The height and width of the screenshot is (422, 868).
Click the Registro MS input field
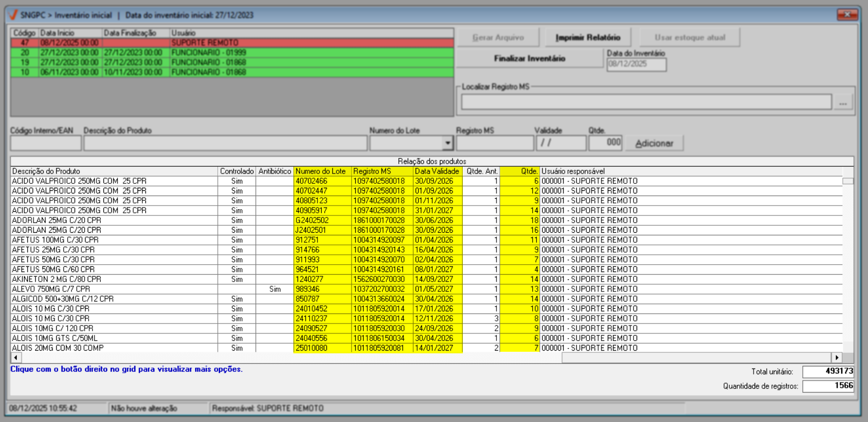point(494,143)
